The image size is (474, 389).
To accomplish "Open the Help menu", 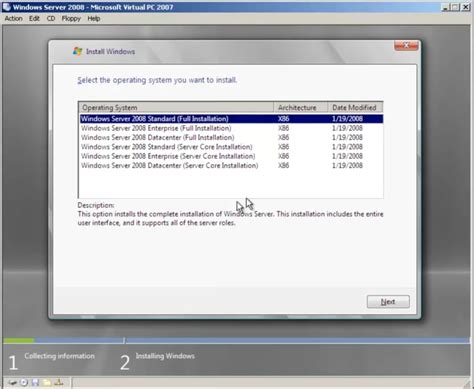I will (94, 19).
